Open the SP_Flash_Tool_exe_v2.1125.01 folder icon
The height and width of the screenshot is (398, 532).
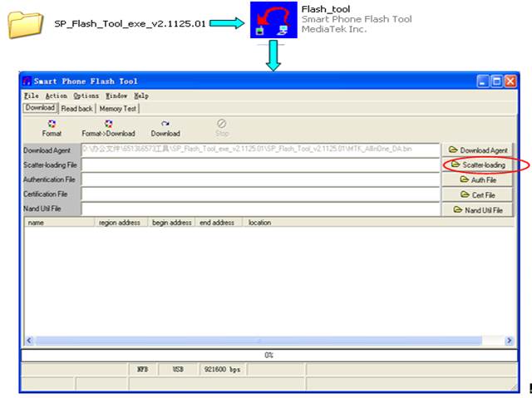26,24
